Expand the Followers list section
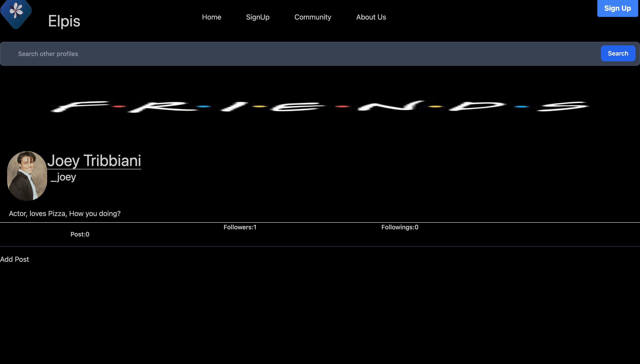The width and height of the screenshot is (640, 364). [x=240, y=227]
